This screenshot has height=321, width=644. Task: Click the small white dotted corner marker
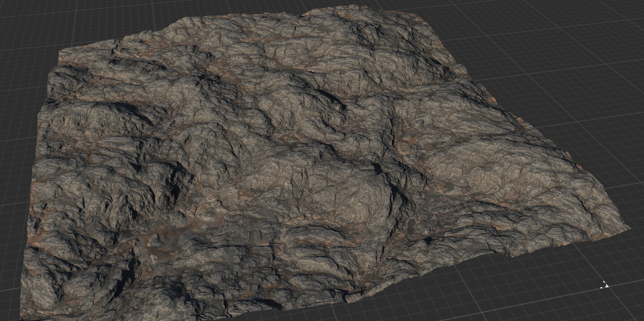pos(605,285)
